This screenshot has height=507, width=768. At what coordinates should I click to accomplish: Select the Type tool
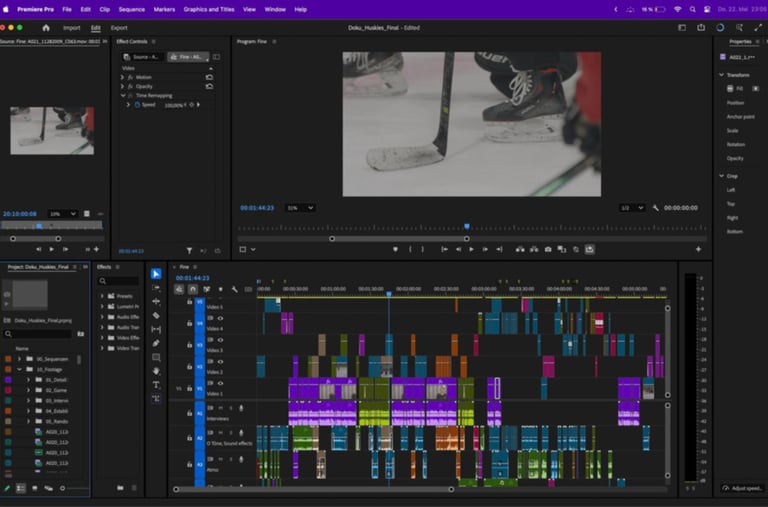pyautogui.click(x=156, y=384)
